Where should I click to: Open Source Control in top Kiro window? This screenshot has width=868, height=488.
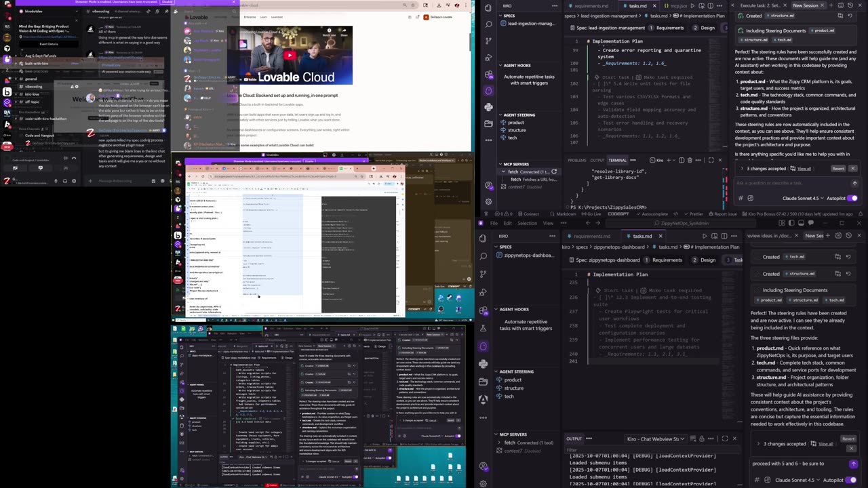(488, 41)
